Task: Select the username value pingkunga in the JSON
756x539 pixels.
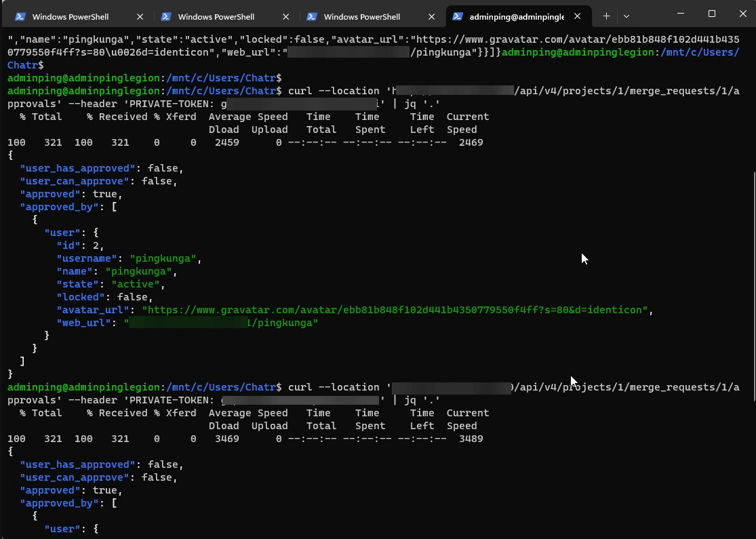Action: point(163,258)
